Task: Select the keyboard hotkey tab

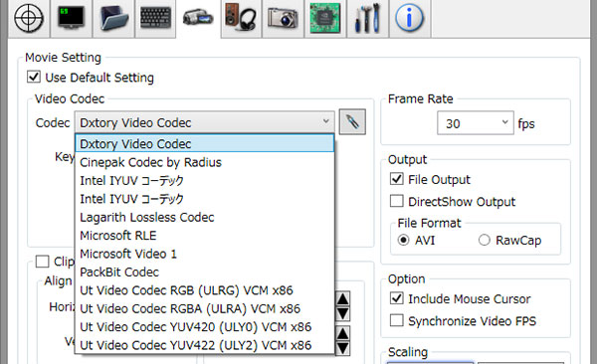Action: tap(155, 18)
